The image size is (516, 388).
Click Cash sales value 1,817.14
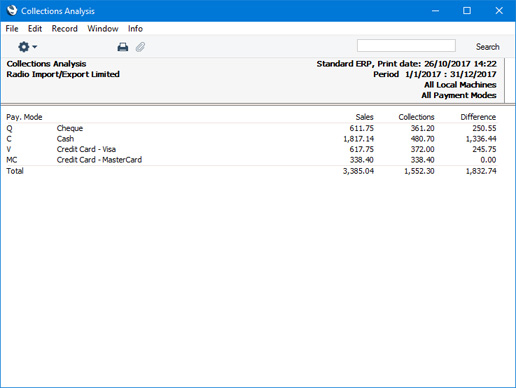click(358, 139)
